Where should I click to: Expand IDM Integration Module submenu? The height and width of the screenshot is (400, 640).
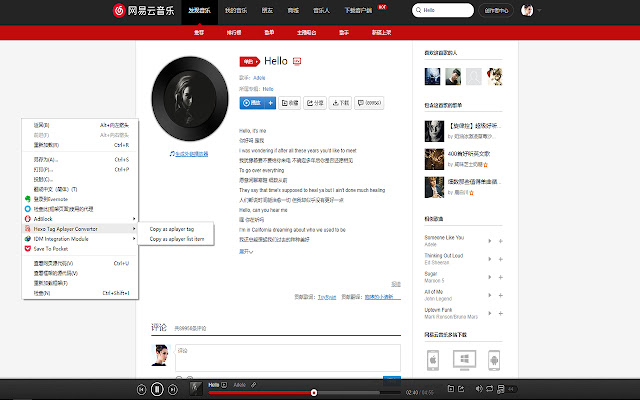(80, 239)
